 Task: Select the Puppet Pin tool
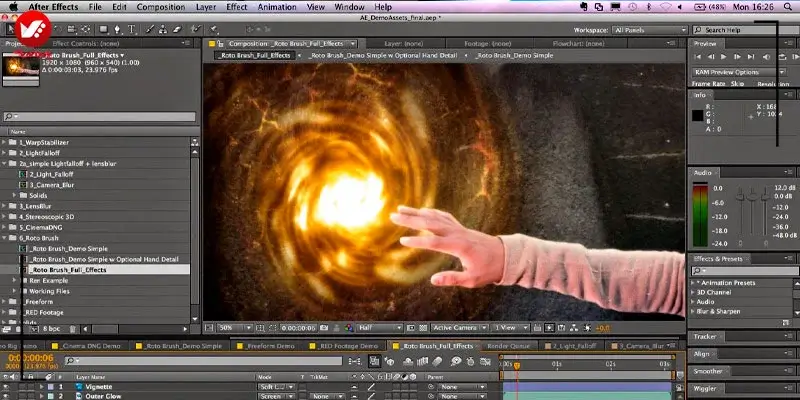click(213, 29)
